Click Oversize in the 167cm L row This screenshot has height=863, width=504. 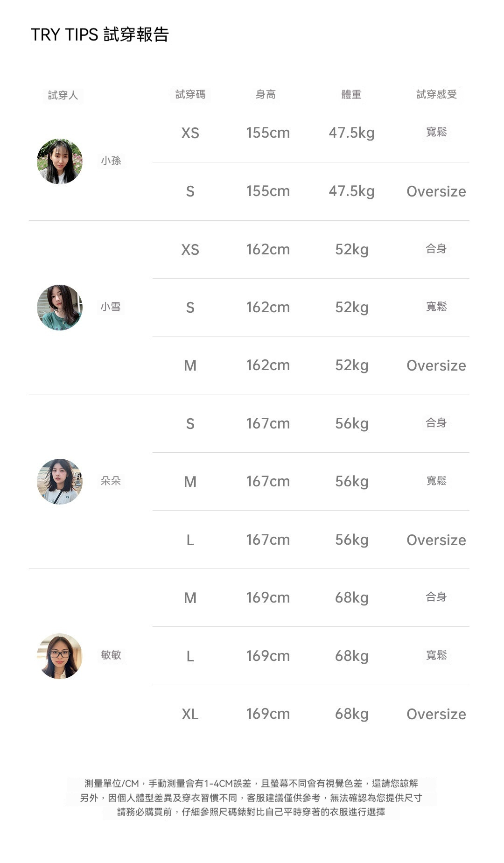pyautogui.click(x=436, y=540)
